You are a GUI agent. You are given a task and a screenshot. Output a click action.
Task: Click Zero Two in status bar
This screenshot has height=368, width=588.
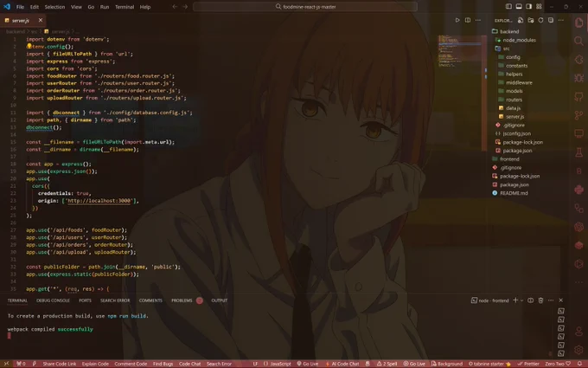[558, 364]
